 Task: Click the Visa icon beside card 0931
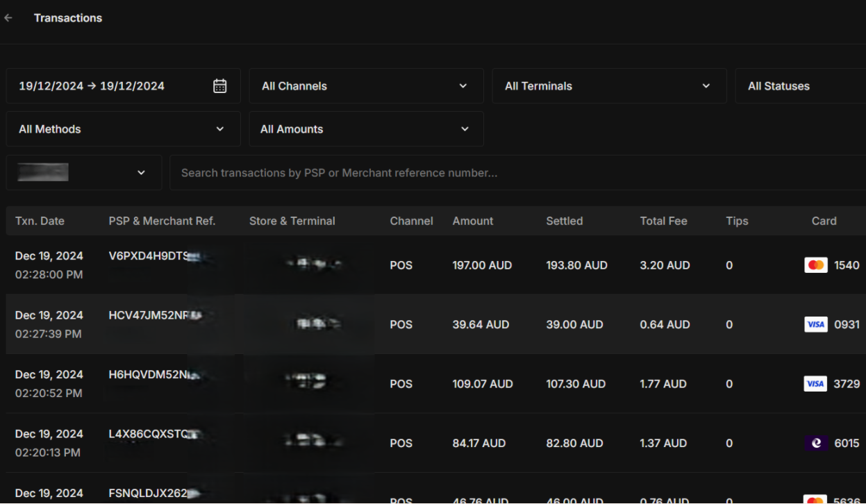(x=815, y=324)
